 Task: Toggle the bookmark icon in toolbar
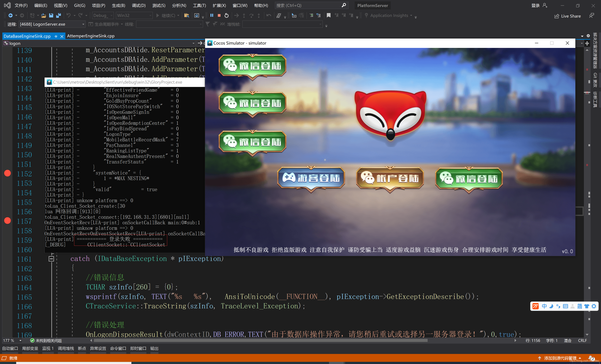329,15
